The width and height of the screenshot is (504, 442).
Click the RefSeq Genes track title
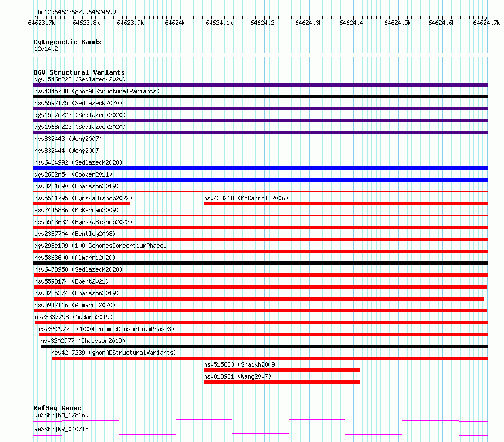pos(57,408)
